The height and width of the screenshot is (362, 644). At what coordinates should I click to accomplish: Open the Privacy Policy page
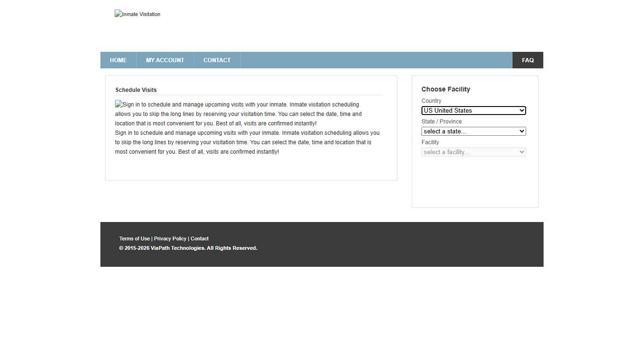(170, 239)
